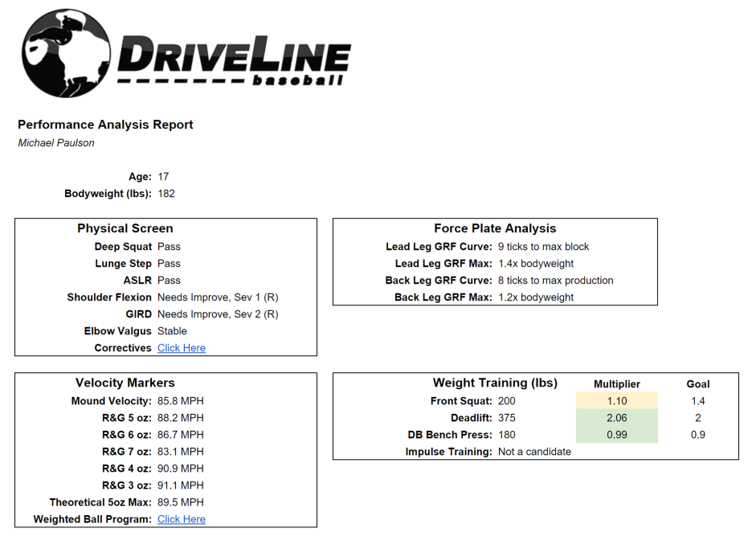
Task: Click the Deadlift goal '2'
Action: (x=697, y=418)
